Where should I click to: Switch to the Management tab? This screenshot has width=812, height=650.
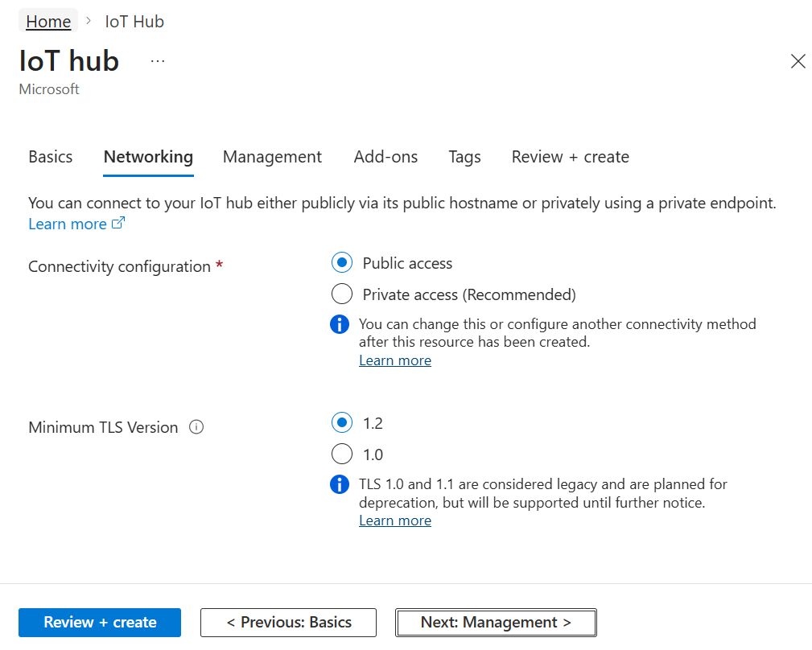(272, 157)
